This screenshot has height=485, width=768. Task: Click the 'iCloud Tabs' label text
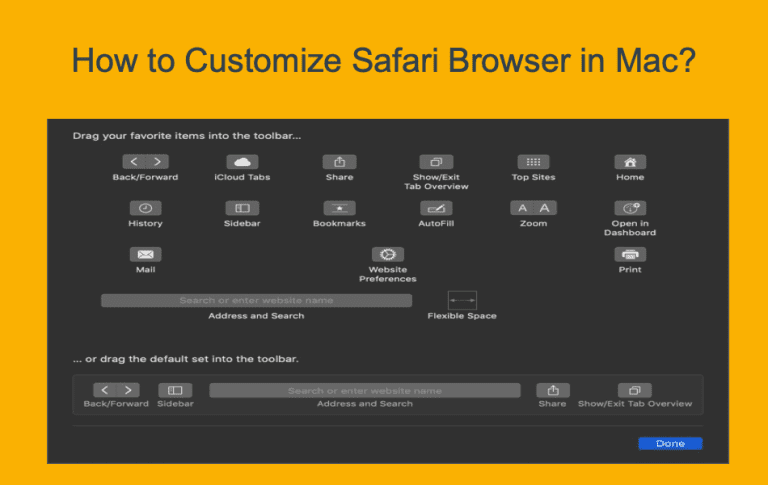click(x=242, y=177)
